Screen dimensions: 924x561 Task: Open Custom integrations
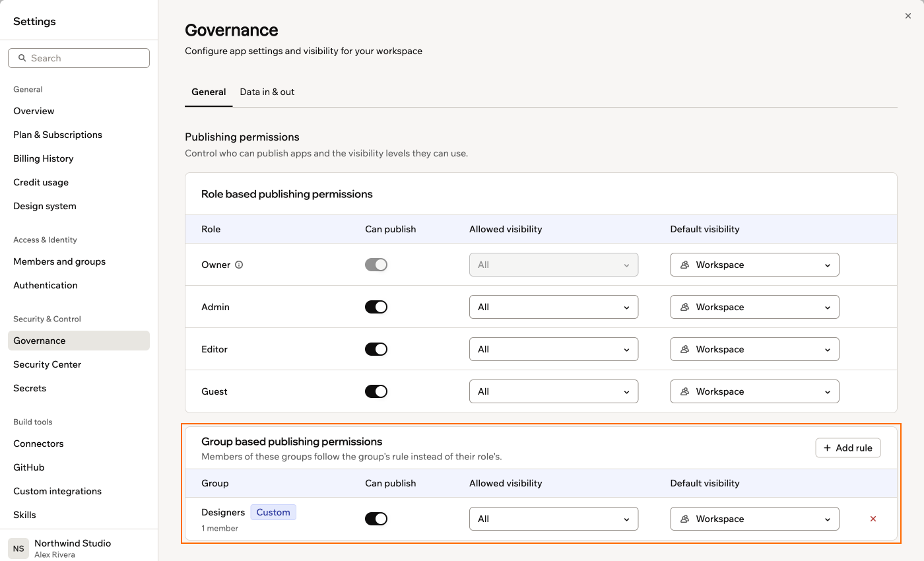(x=79, y=491)
